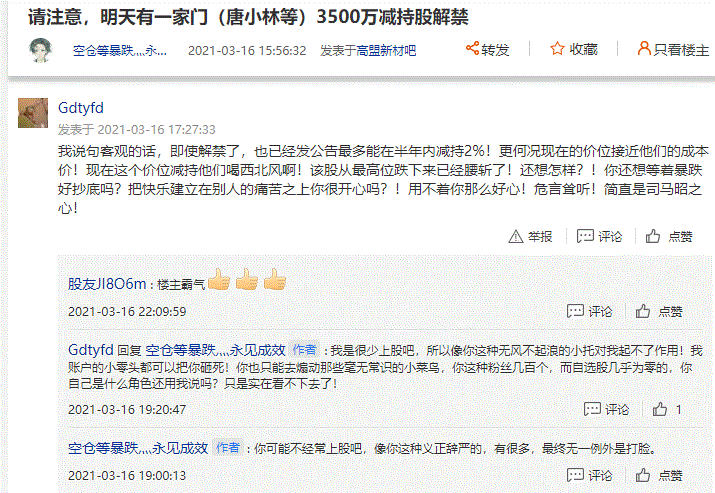Open the 股友JI8O6m user profile link
715x493 pixels.
(107, 284)
